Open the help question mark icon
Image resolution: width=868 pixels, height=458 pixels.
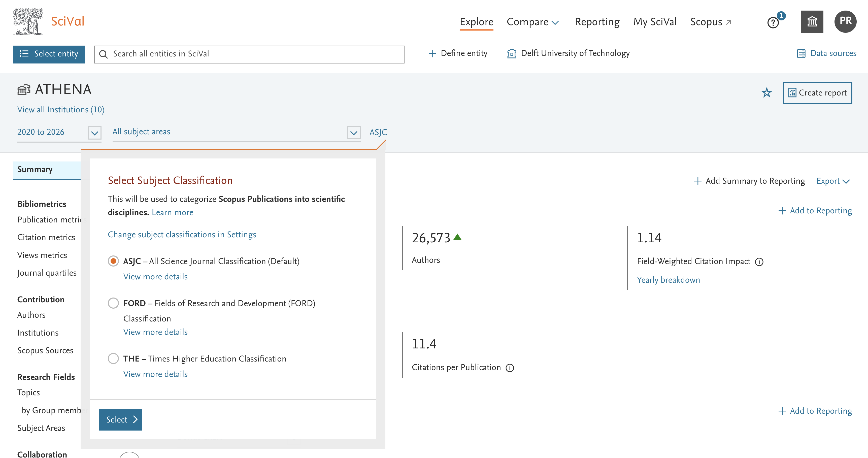tap(773, 23)
